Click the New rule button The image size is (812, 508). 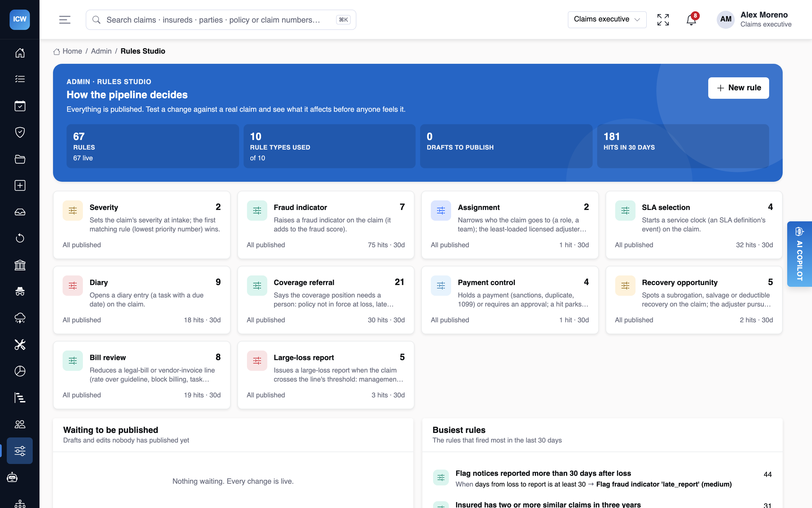(x=738, y=88)
